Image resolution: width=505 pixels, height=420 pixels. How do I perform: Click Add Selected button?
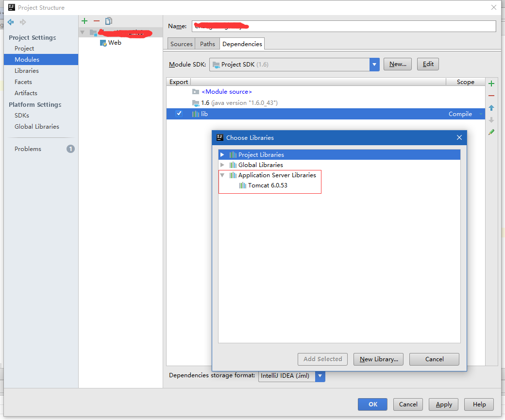pyautogui.click(x=323, y=359)
